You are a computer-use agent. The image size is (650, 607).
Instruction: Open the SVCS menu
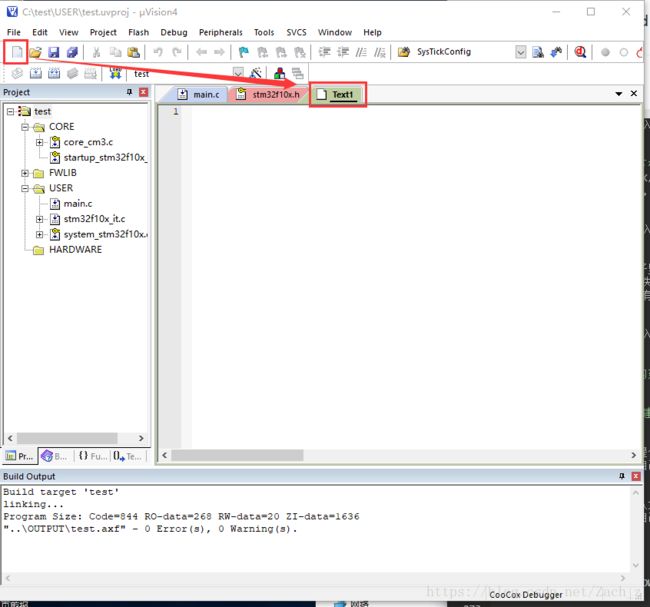(296, 32)
